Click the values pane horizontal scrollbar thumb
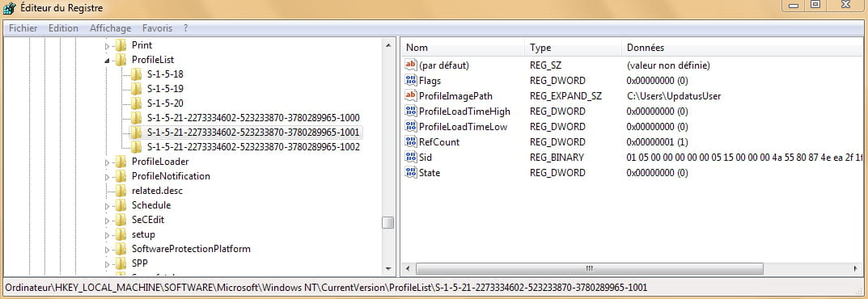868x299 pixels. (590, 268)
